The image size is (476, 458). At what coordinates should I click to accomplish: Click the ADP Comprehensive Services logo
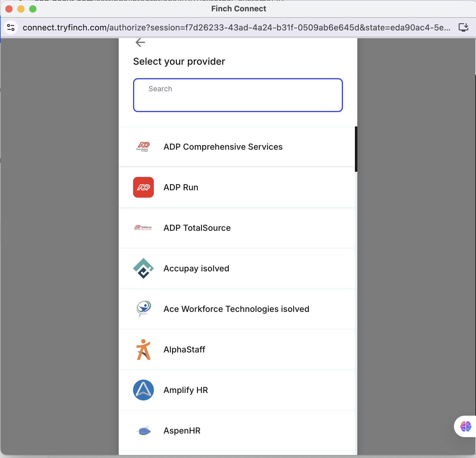tap(143, 147)
